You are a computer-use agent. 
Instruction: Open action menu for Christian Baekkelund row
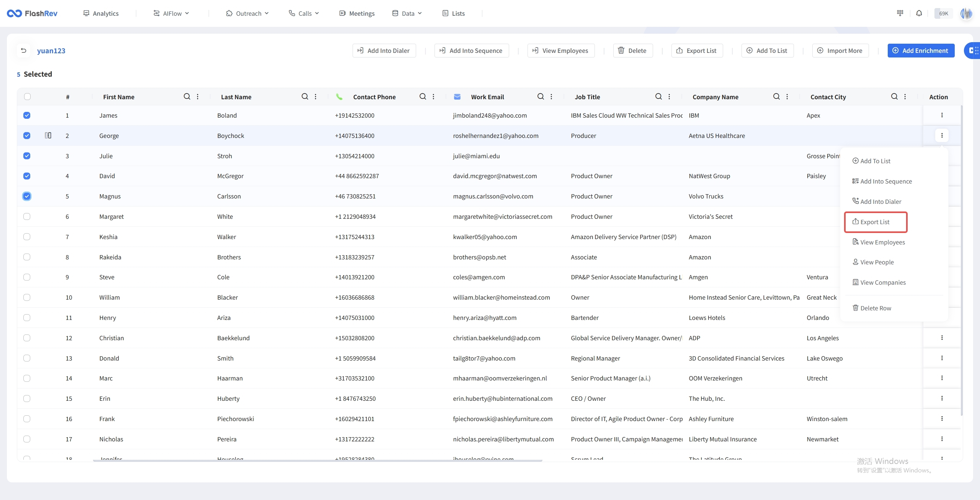pos(942,338)
